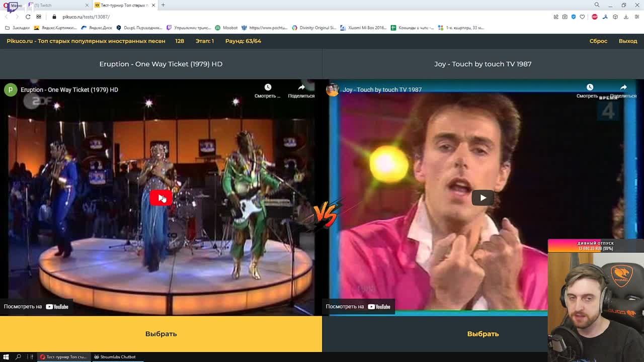The image size is (644, 362).
Task: Open the Speed Dial grid icon
Action: (39, 17)
